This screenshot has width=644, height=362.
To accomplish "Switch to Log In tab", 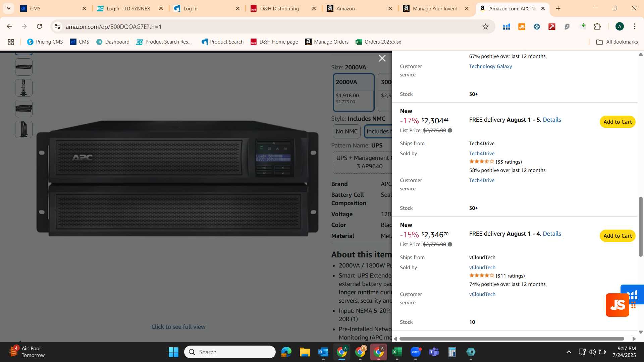I will (206, 8).
